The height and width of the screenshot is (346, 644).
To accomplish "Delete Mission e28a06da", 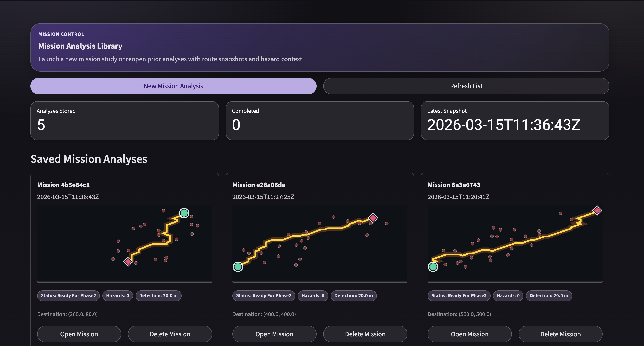I will (x=365, y=334).
